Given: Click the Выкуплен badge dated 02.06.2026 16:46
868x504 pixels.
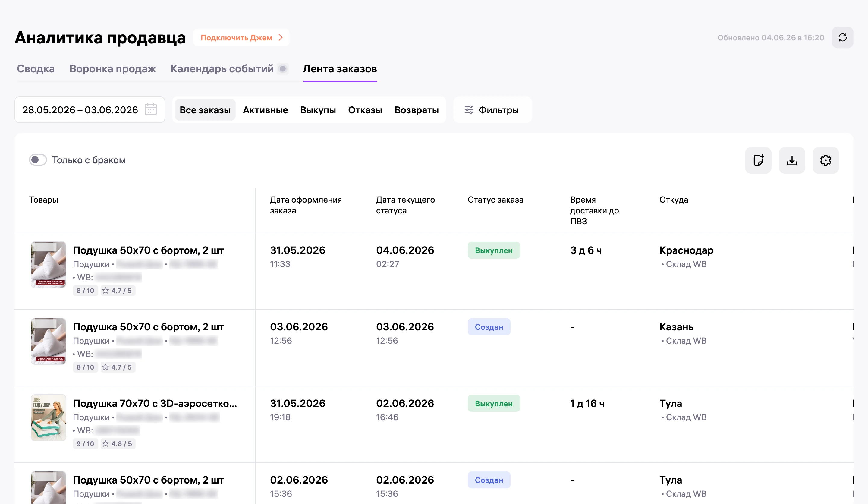Looking at the screenshot, I should click(494, 403).
